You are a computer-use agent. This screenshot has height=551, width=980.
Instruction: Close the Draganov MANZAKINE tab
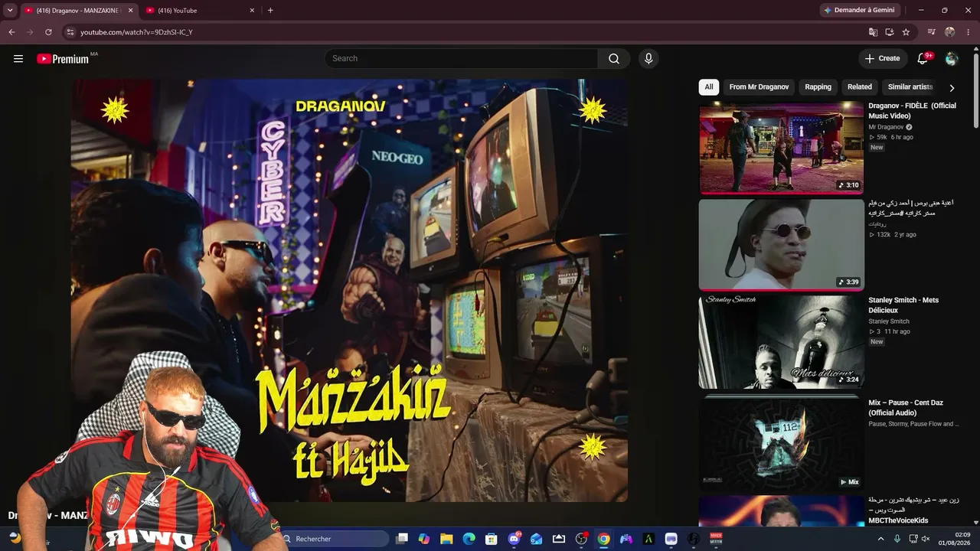point(130,11)
